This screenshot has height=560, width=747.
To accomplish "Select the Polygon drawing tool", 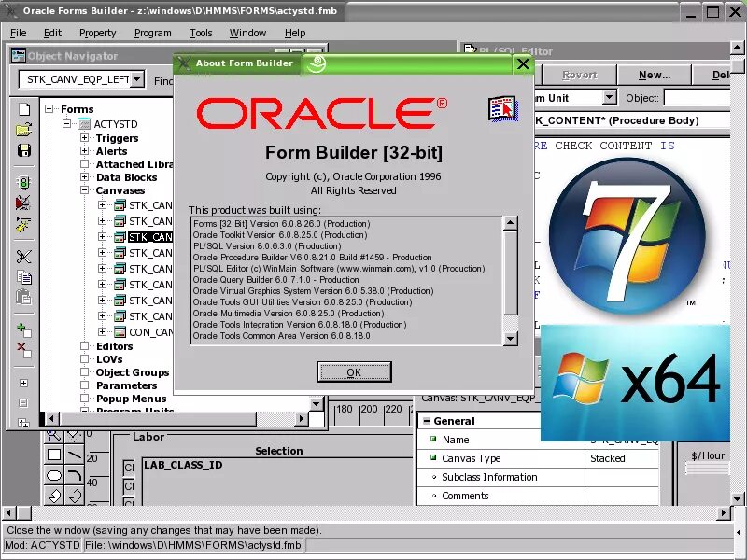I will (54, 496).
